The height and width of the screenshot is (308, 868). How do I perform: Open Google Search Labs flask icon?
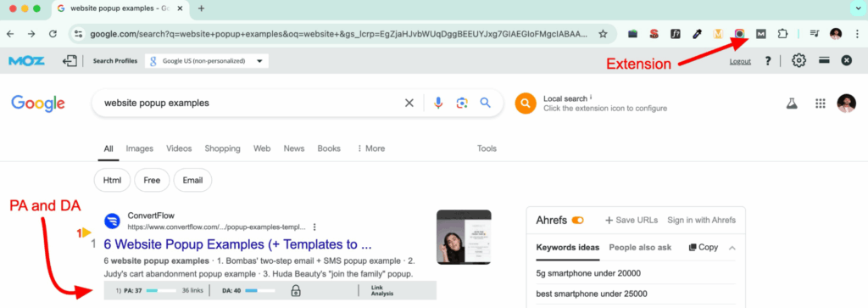793,103
